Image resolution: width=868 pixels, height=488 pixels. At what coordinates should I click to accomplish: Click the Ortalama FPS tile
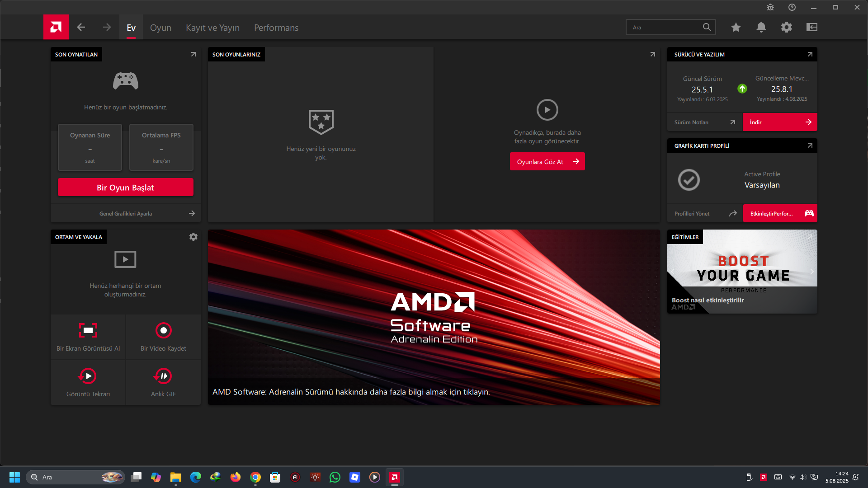point(161,147)
